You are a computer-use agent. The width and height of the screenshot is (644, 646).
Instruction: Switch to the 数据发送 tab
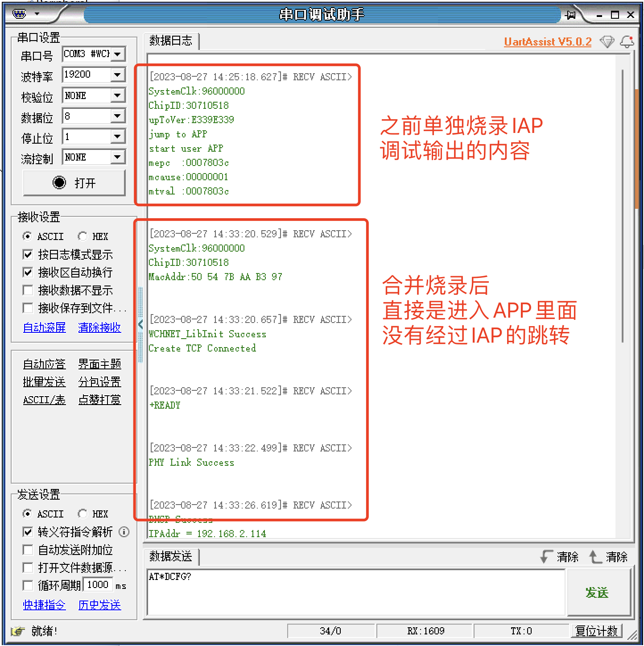click(x=171, y=556)
